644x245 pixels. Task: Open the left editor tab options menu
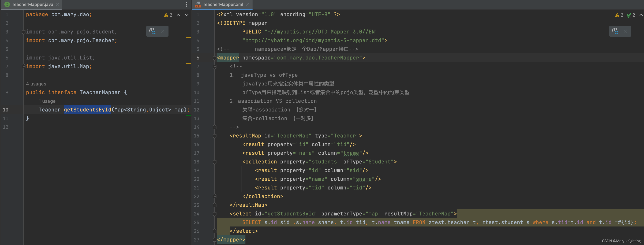[x=186, y=4]
